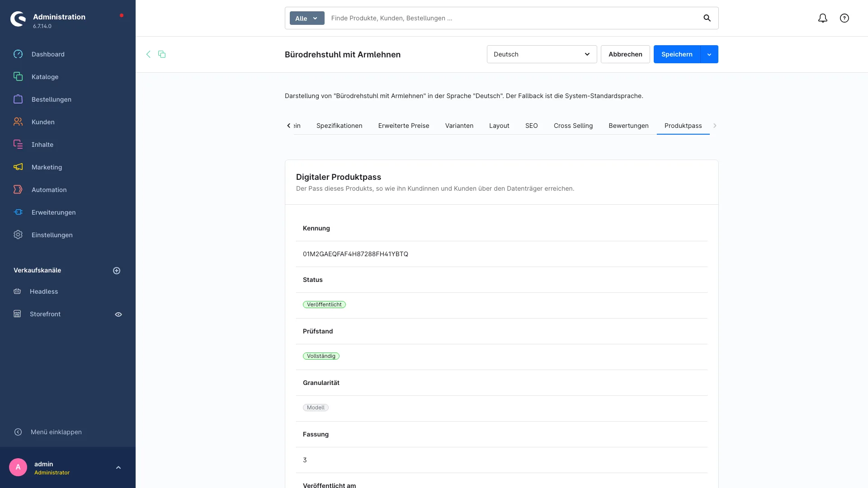868x488 pixels.
Task: Collapse menu via Menü einklappen
Action: pyautogui.click(x=48, y=432)
